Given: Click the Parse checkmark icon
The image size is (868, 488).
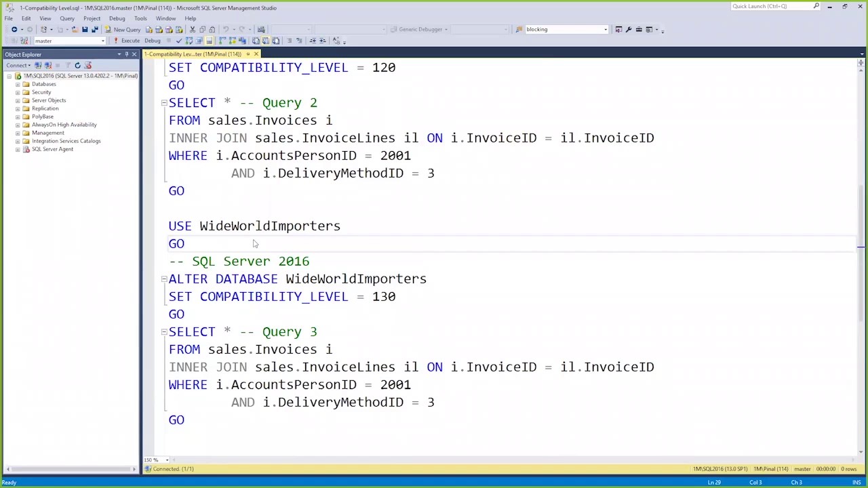Looking at the screenshot, I should tap(179, 41).
